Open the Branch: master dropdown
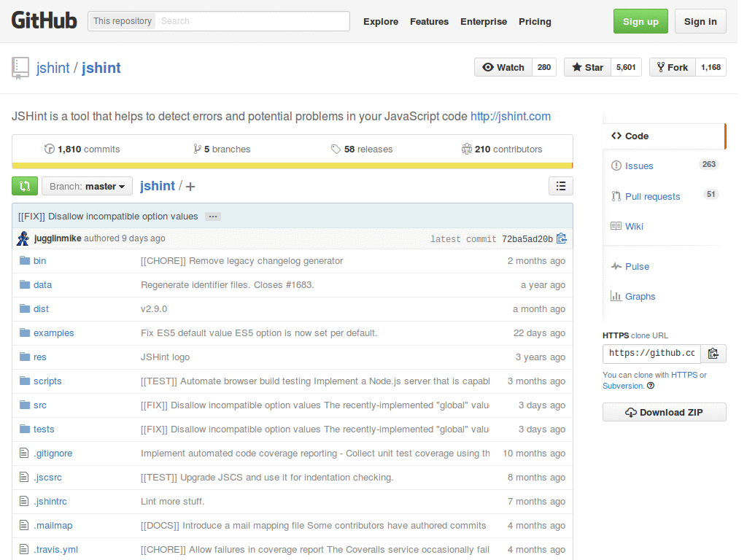Image resolution: width=747 pixels, height=560 pixels. tap(88, 186)
